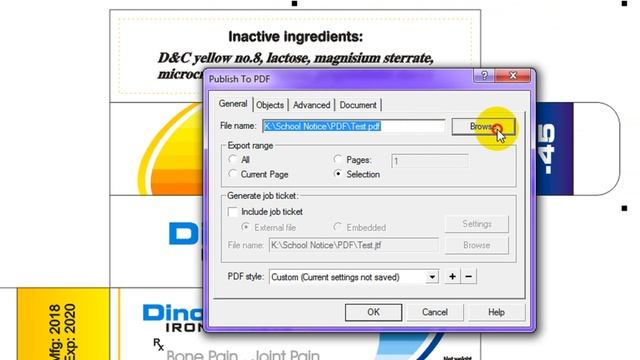Viewport: 640px width, 360px height.
Task: Switch to the Document tab
Action: (x=358, y=105)
